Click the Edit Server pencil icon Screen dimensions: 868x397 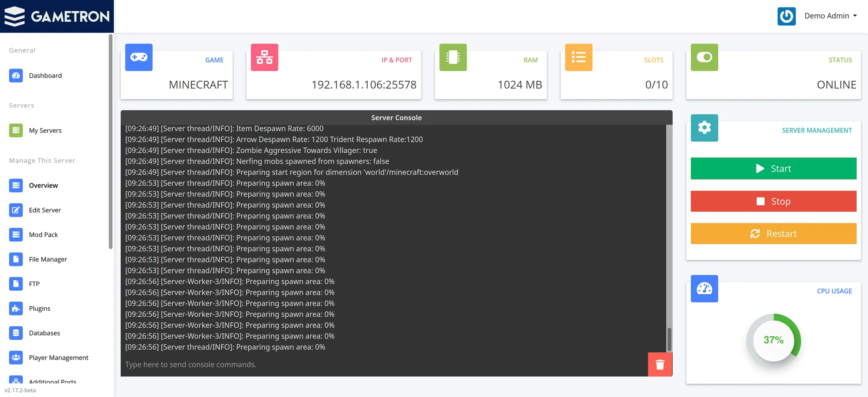point(16,210)
